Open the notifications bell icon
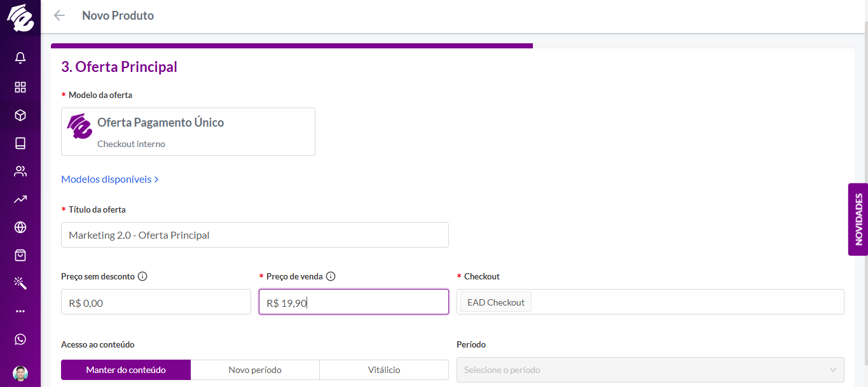This screenshot has width=868, height=387. point(20,58)
